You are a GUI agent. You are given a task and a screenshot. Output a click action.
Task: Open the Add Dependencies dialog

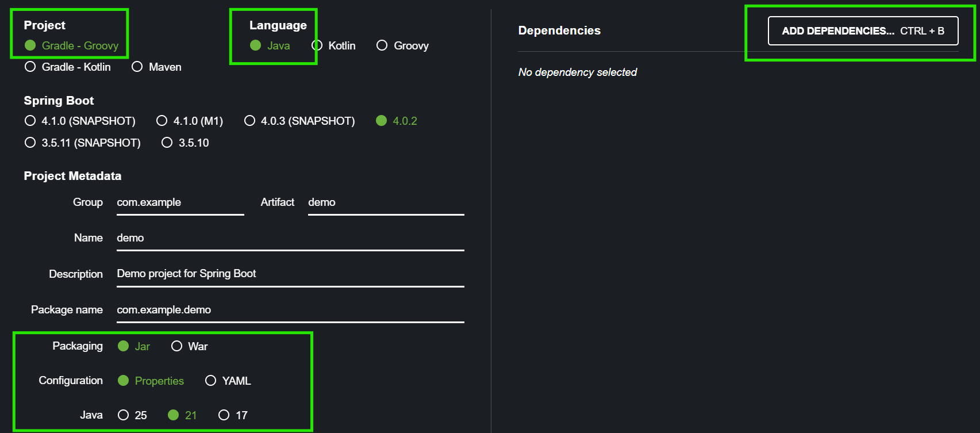pos(863,31)
